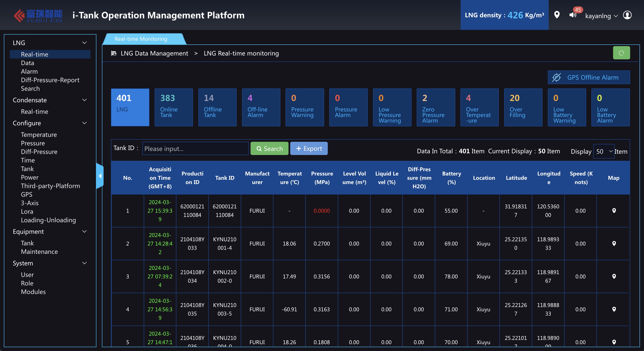Viewport: 644px width, 351px height.
Task: Open Tank under Equipment
Action: (x=27, y=243)
